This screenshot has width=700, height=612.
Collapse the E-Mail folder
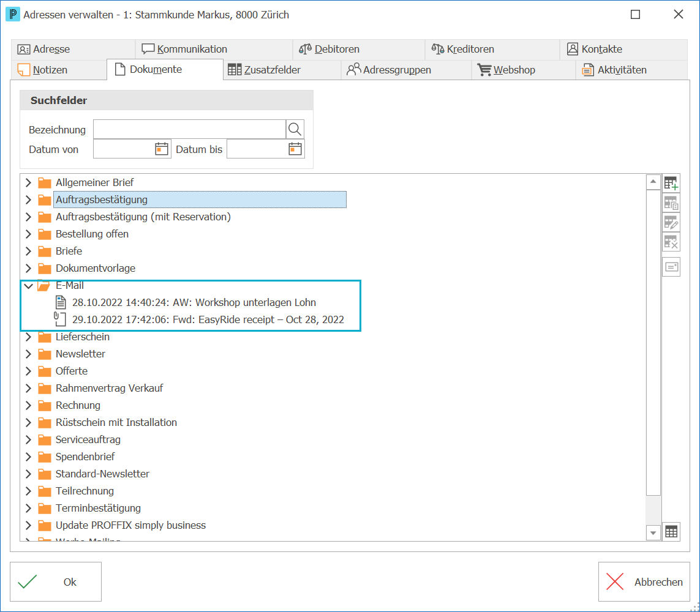coord(29,285)
